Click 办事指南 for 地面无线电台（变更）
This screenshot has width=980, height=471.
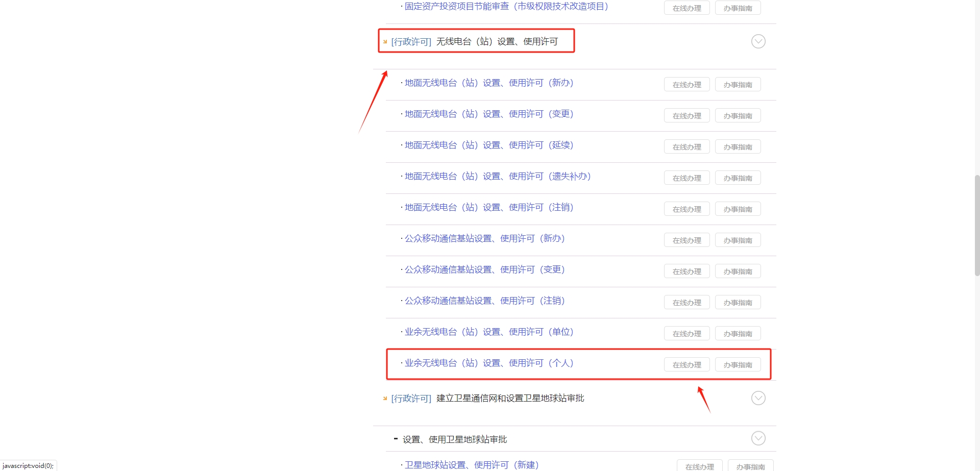(x=738, y=116)
